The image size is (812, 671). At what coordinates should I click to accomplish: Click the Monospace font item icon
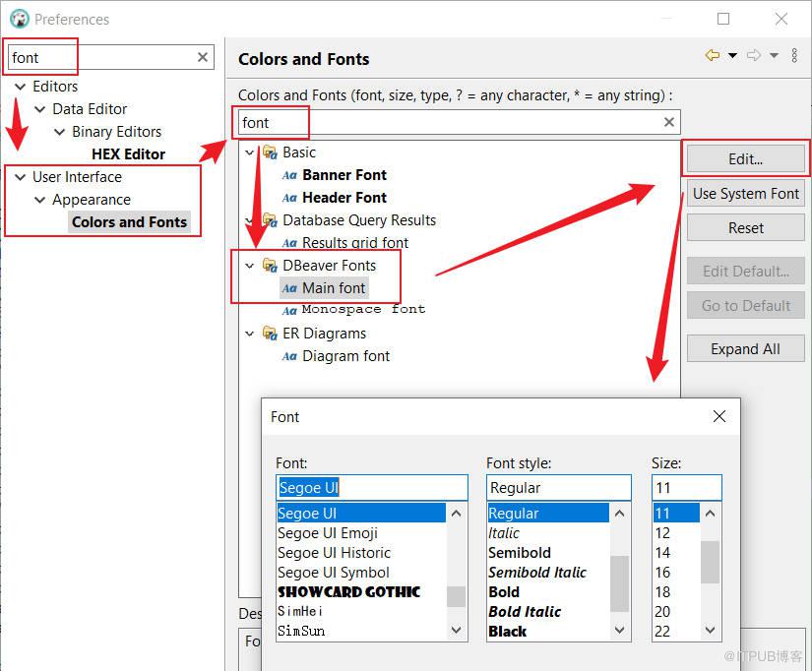(x=289, y=310)
